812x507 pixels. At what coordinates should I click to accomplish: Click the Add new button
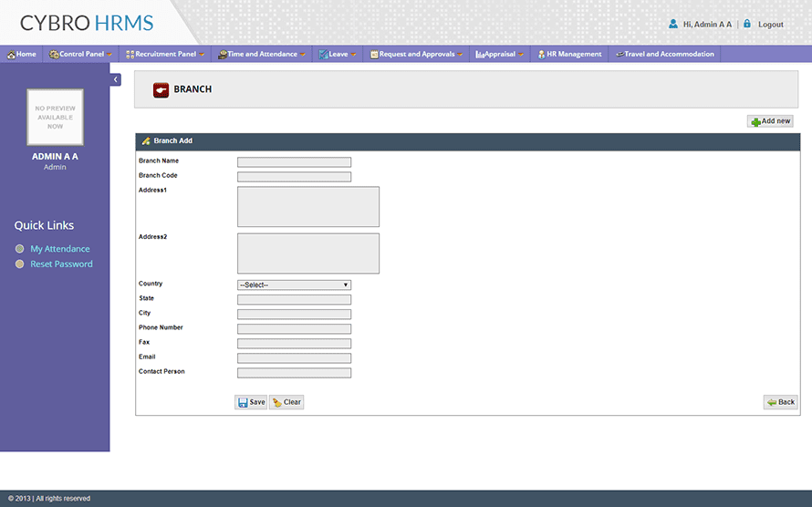770,121
